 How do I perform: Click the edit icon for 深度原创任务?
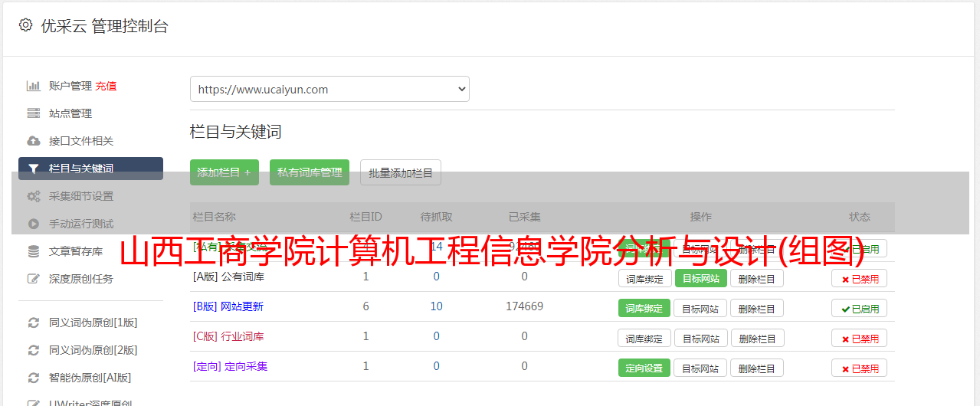click(x=34, y=279)
